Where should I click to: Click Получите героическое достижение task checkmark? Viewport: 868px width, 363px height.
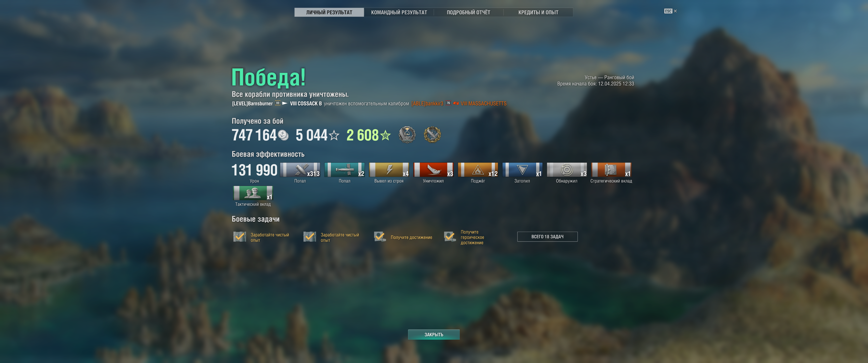point(450,237)
